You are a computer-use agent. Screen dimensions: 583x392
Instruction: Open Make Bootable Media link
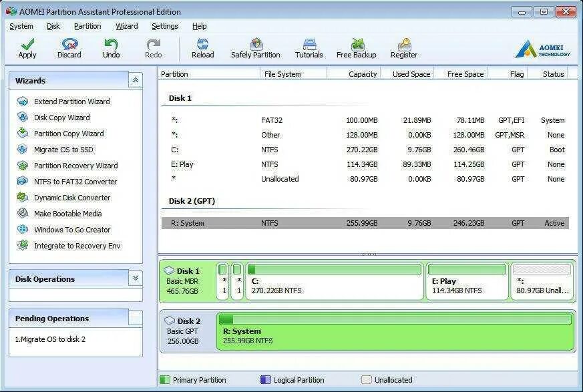(x=68, y=214)
